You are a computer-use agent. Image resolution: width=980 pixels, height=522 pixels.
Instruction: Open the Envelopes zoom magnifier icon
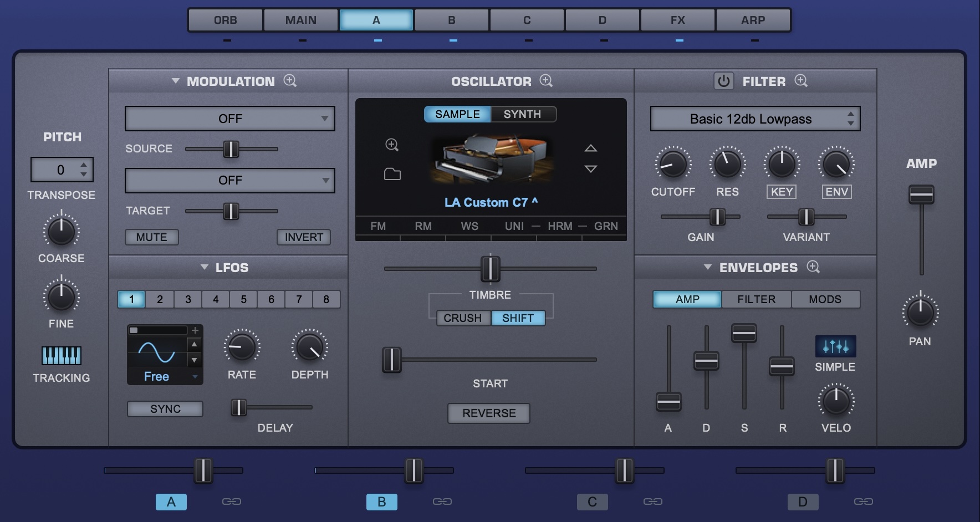(x=813, y=267)
